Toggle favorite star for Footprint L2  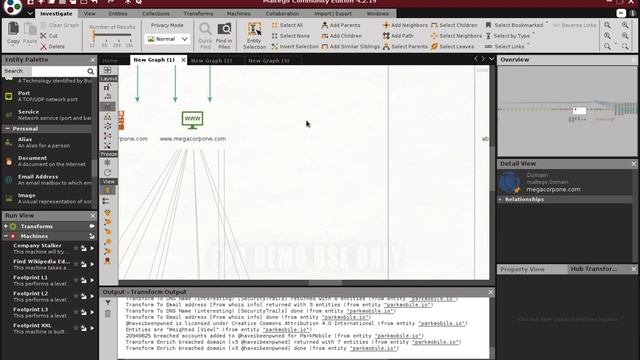coord(76,296)
